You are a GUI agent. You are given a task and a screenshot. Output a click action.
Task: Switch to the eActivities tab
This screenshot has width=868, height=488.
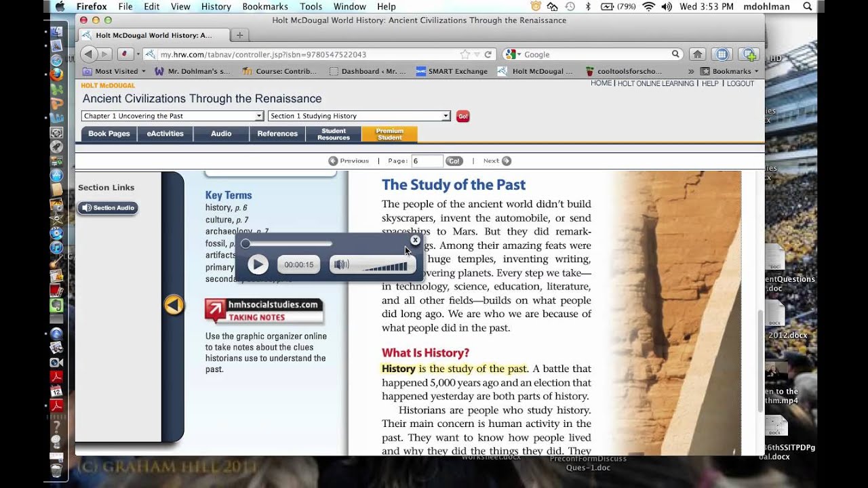[165, 134]
